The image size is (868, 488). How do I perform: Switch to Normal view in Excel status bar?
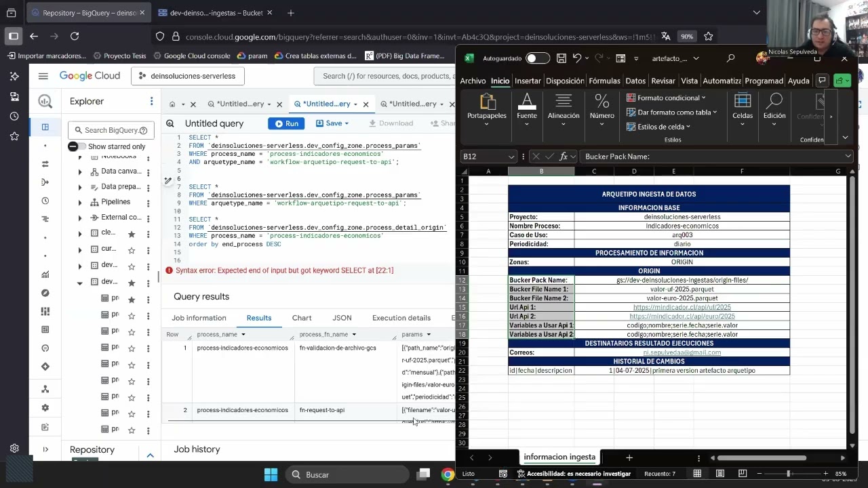tap(697, 474)
